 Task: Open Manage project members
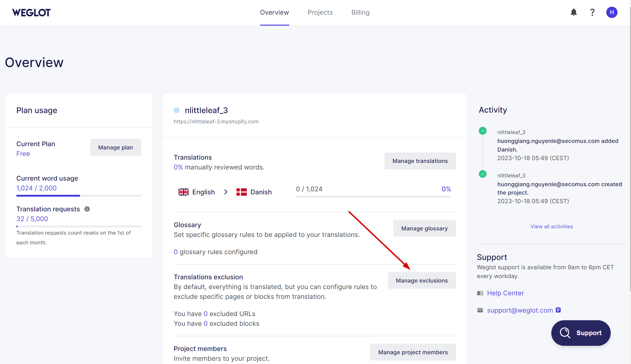[413, 352]
